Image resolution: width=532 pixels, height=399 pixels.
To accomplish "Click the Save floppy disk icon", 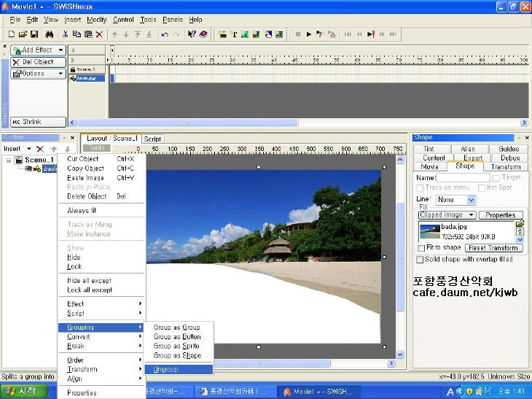I will [x=34, y=34].
